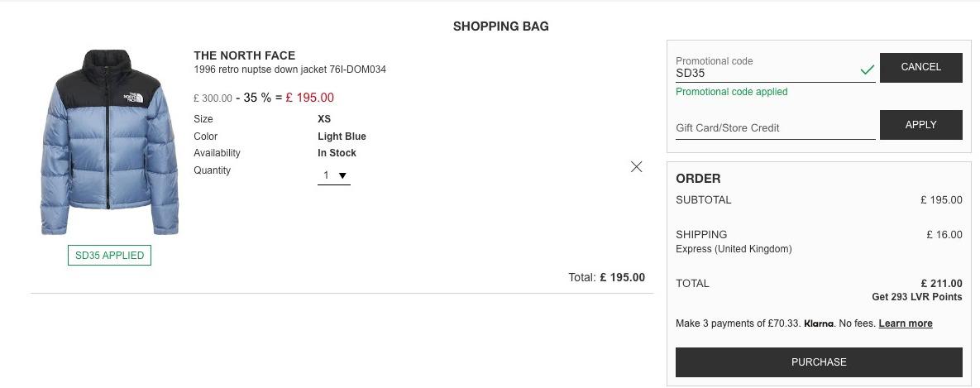Viewport: 980px width, 388px height.
Task: Click the Klarna logo text
Action: point(819,323)
